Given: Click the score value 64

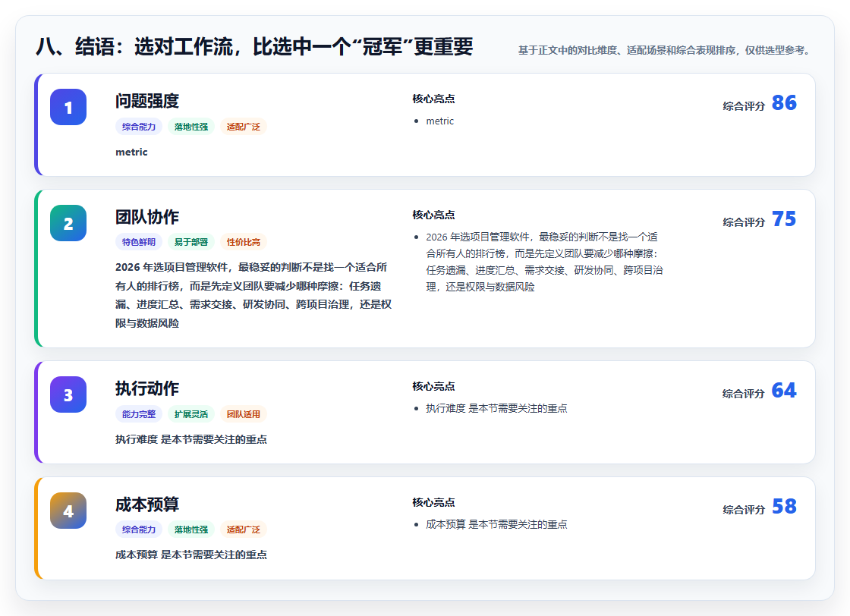Looking at the screenshot, I should [x=784, y=390].
